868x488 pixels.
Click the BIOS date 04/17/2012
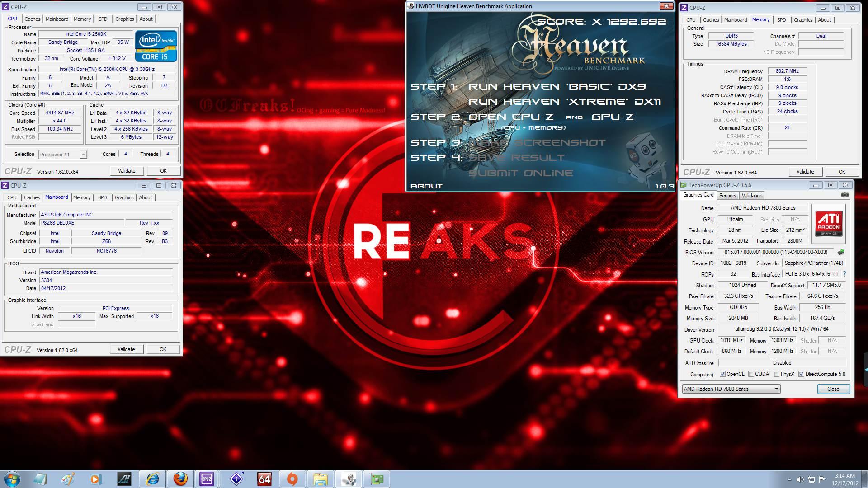106,288
